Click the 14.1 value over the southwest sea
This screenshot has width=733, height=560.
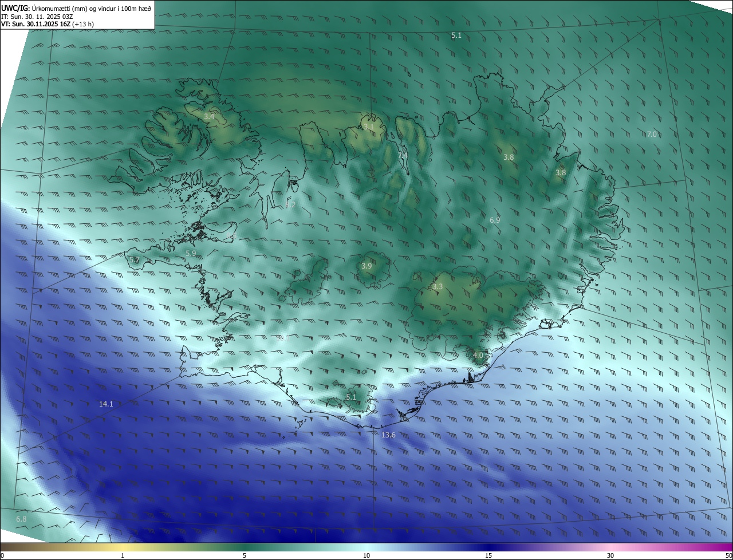(x=106, y=404)
